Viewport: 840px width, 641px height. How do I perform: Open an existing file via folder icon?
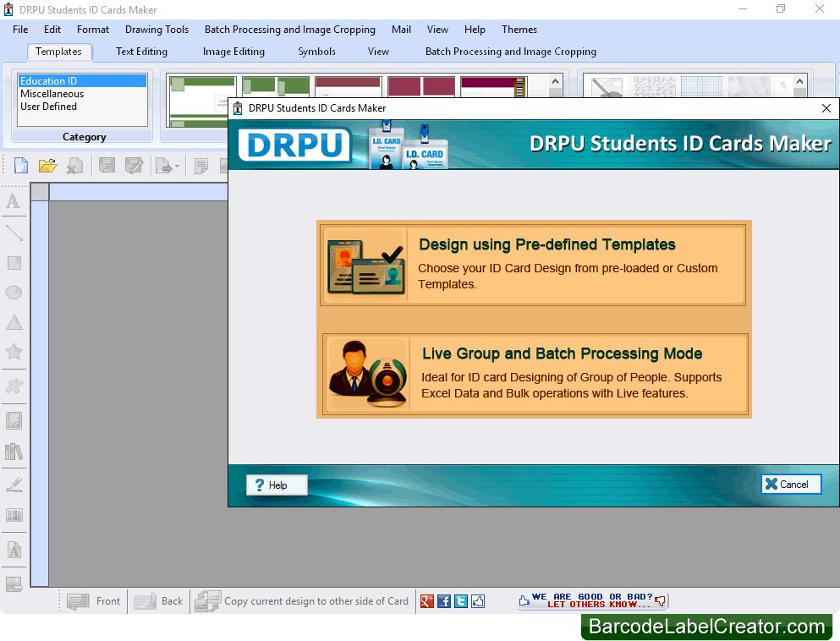(47, 166)
